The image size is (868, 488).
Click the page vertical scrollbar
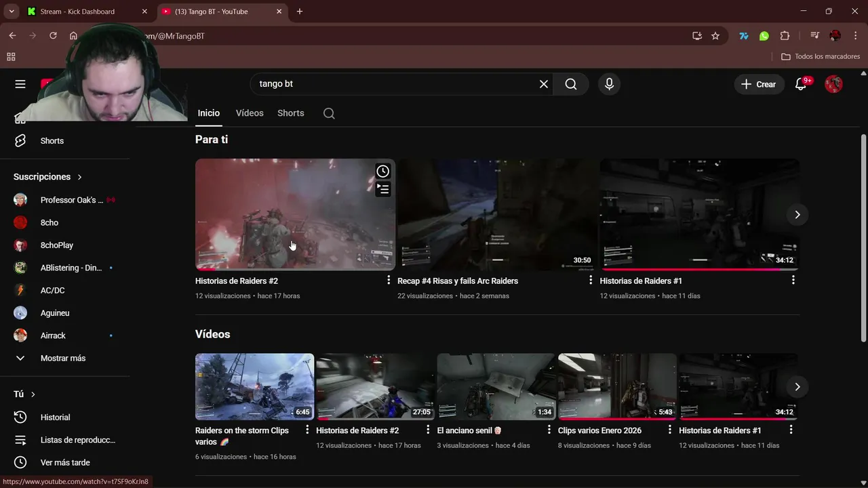click(863, 237)
